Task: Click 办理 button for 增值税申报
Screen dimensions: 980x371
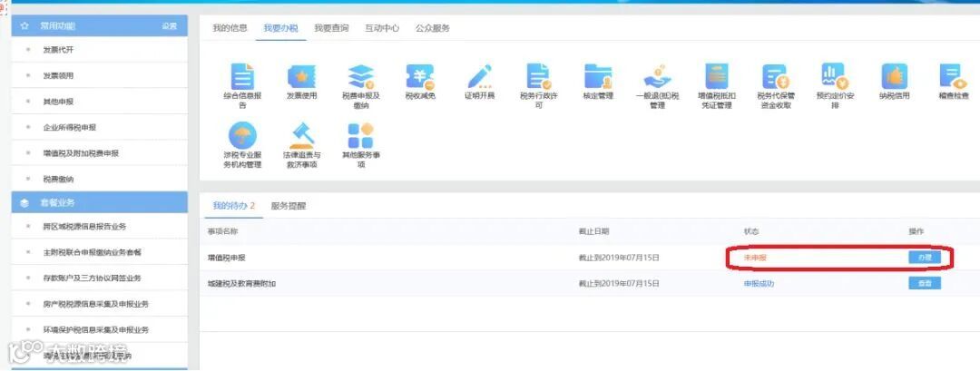Action: click(x=925, y=258)
